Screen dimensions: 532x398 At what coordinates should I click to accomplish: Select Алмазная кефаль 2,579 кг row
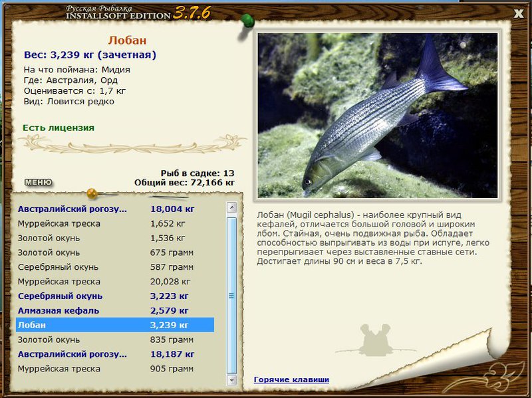coord(115,310)
